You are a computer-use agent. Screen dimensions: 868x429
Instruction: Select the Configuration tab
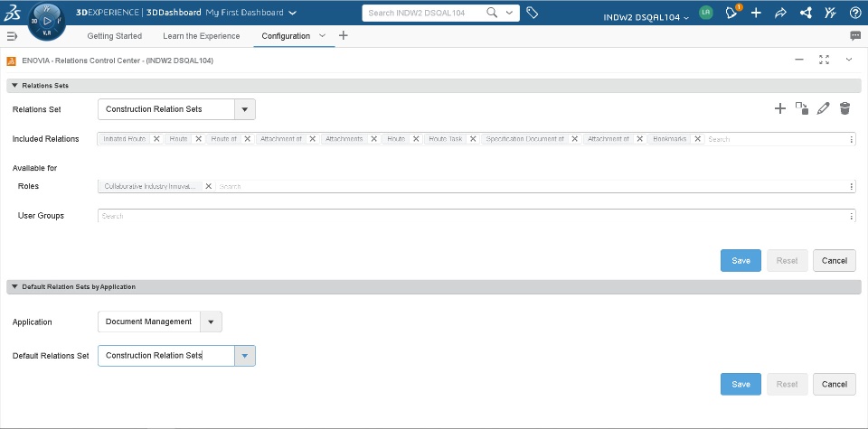pyautogui.click(x=286, y=36)
